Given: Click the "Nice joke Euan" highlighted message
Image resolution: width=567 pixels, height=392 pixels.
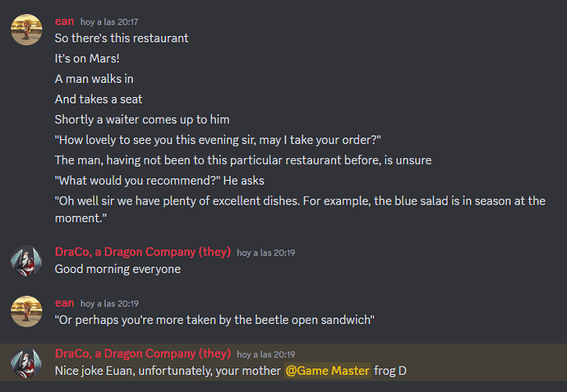Looking at the screenshot, I should [x=231, y=371].
